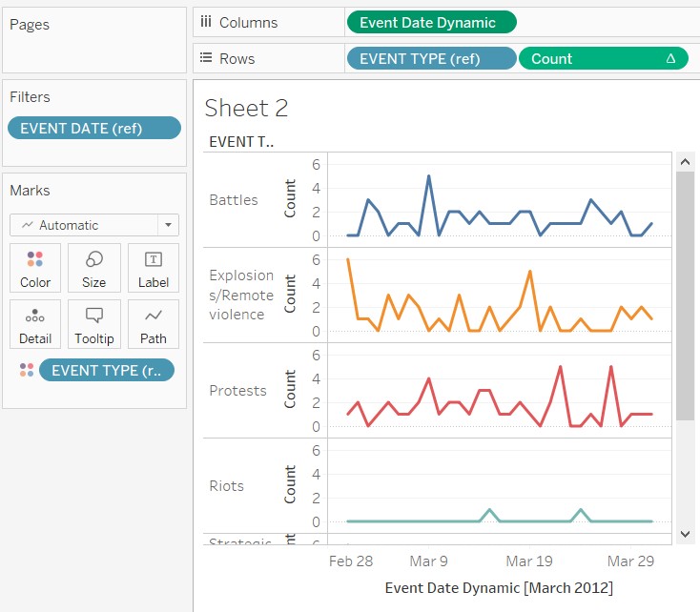Select the EVENT TYPE (ref) rows pill
Viewport: 700px width, 612px height.
[x=432, y=59]
